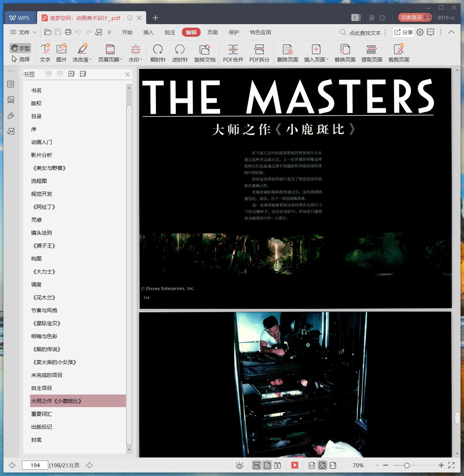Click the Share button (分享)
This screenshot has width=464, height=476.
point(404,32)
